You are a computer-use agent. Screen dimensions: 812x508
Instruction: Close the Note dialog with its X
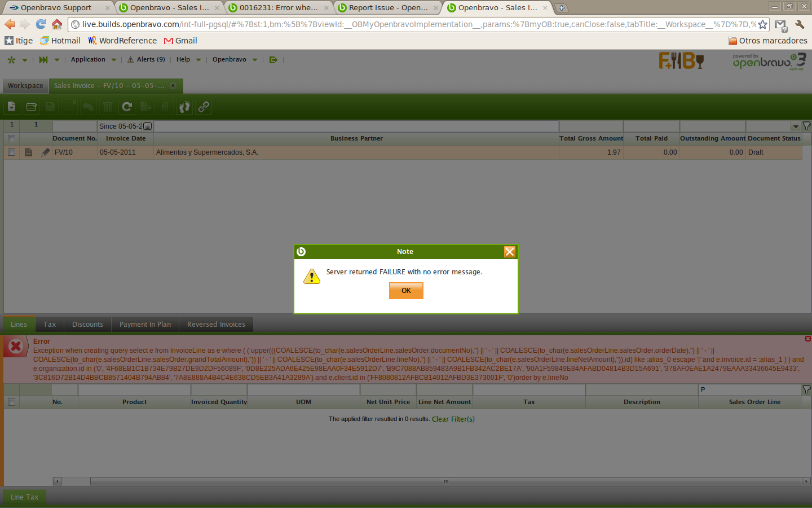(510, 252)
